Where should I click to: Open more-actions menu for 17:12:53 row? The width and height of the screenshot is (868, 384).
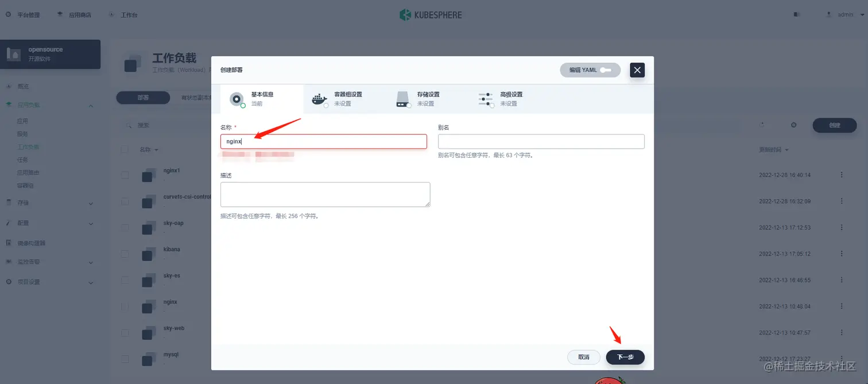point(842,227)
